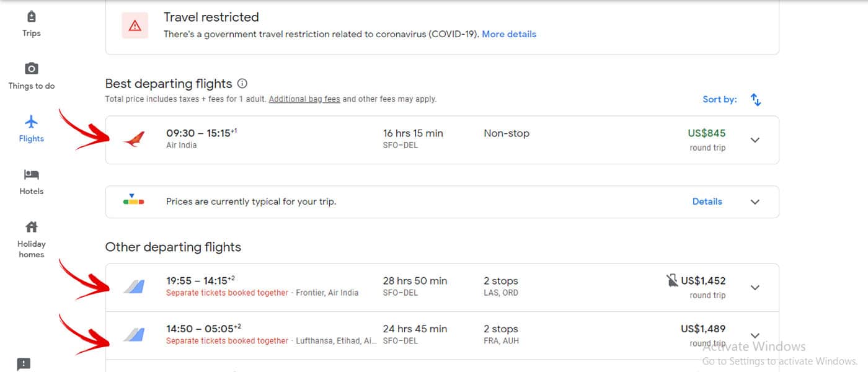Click the Details link for price trends
Viewport: 868px width, 372px height.
pyautogui.click(x=707, y=201)
